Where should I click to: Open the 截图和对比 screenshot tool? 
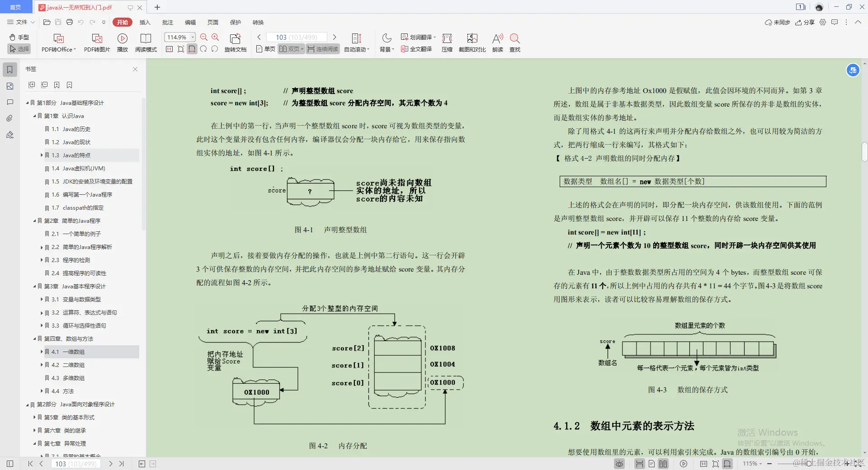coord(472,43)
